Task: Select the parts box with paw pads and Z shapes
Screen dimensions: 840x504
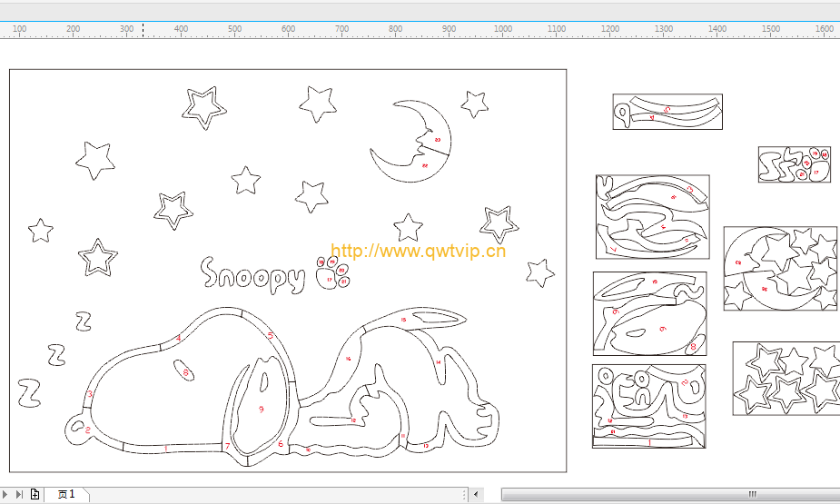Action: (795, 164)
